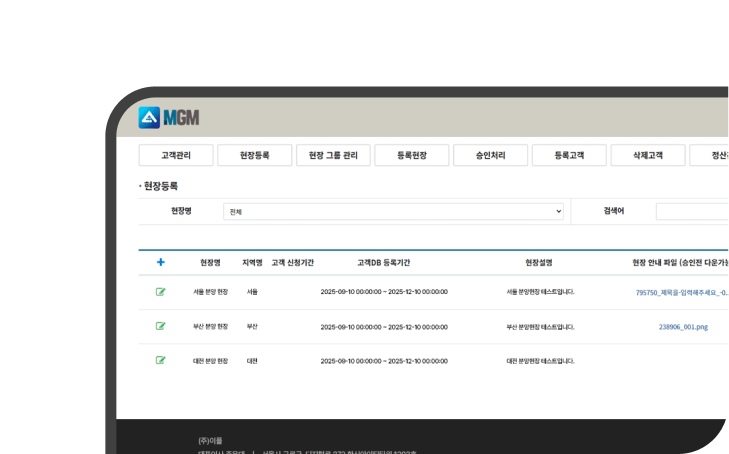Navigate to the 등록고객 menu
729x454 pixels.
click(569, 156)
